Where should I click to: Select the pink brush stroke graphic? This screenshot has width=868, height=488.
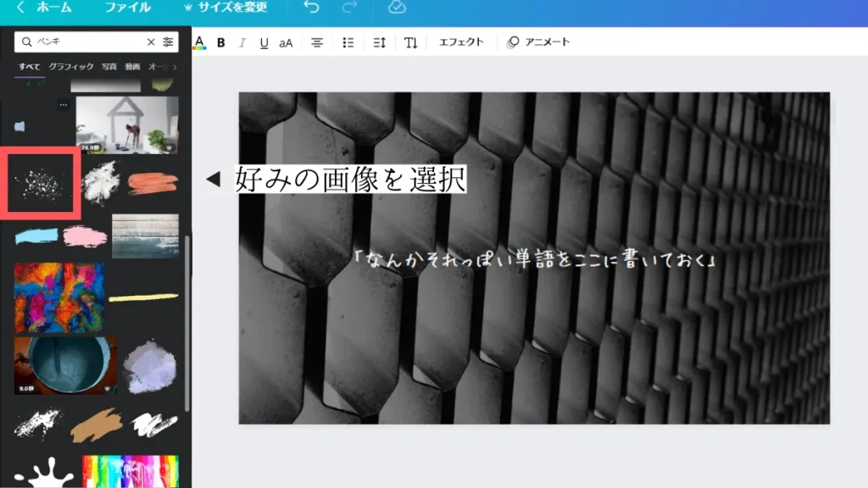85,236
